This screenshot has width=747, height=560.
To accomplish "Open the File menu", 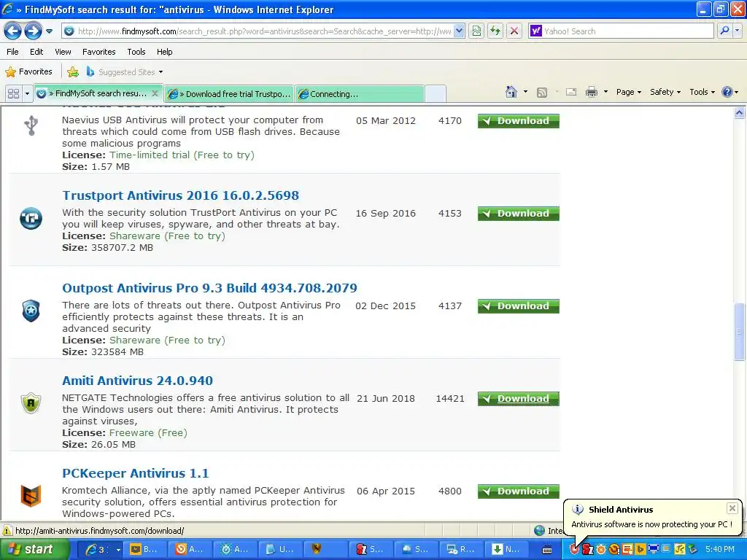I will [x=13, y=52].
